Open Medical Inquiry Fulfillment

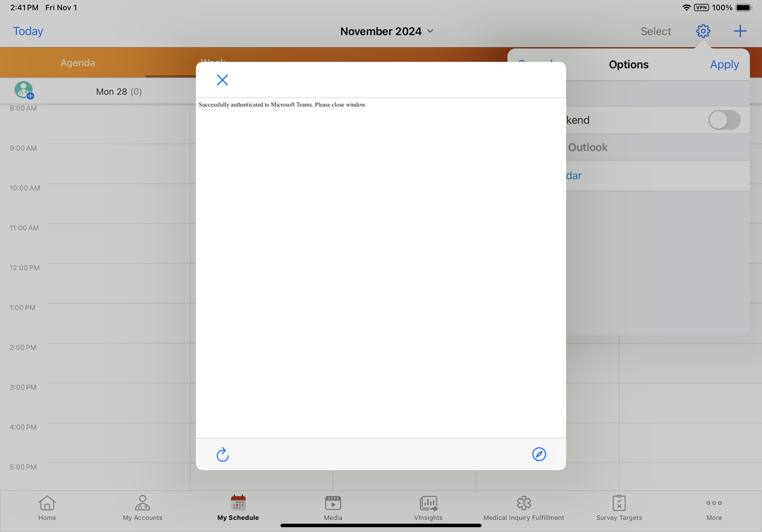(523, 508)
